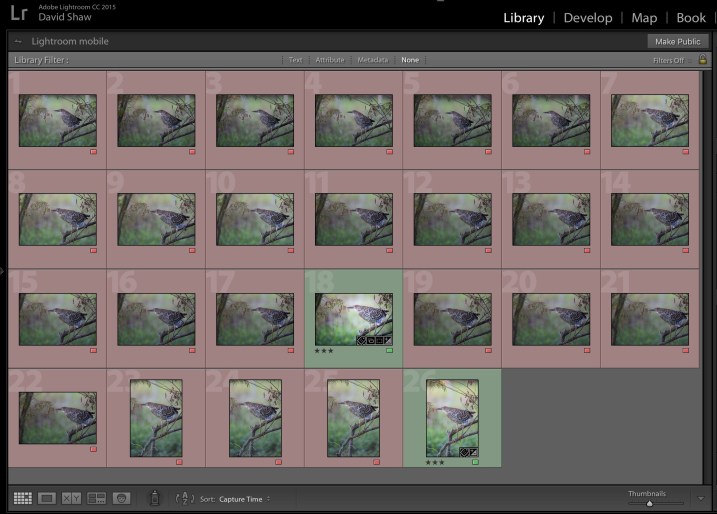The height and width of the screenshot is (514, 717).
Task: Open the Map module
Action: point(644,18)
